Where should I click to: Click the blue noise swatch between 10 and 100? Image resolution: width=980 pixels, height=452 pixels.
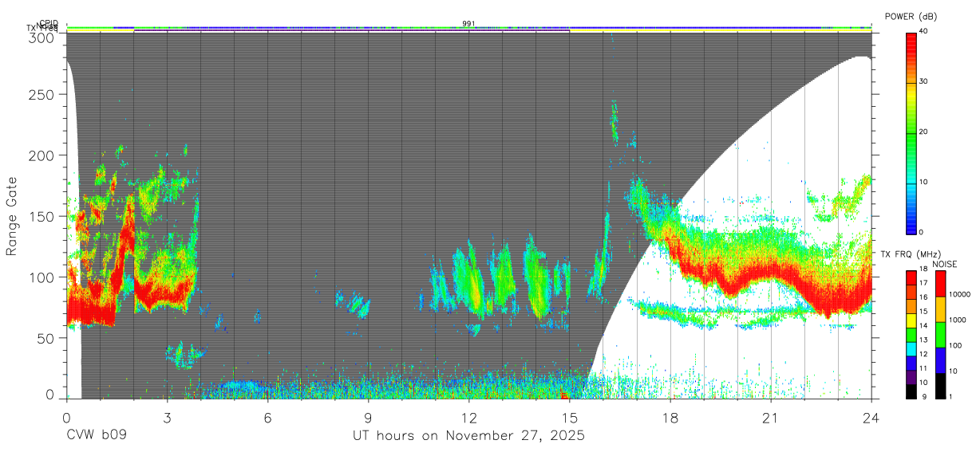(x=939, y=359)
